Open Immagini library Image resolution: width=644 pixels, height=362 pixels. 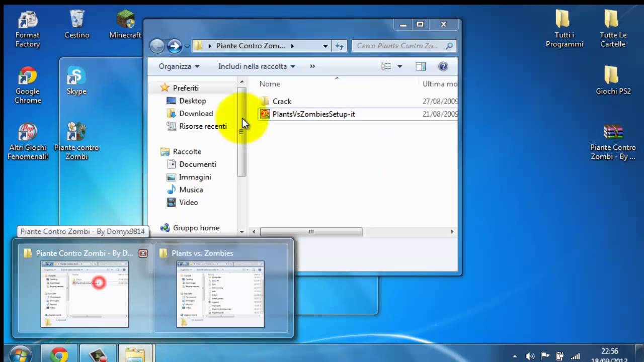coord(195,177)
